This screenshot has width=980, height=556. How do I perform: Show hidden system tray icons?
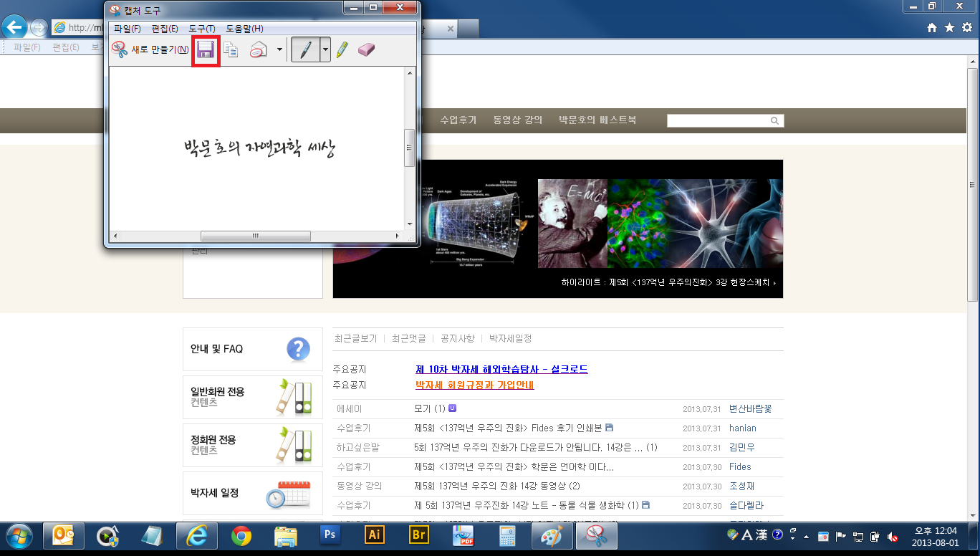(x=807, y=536)
